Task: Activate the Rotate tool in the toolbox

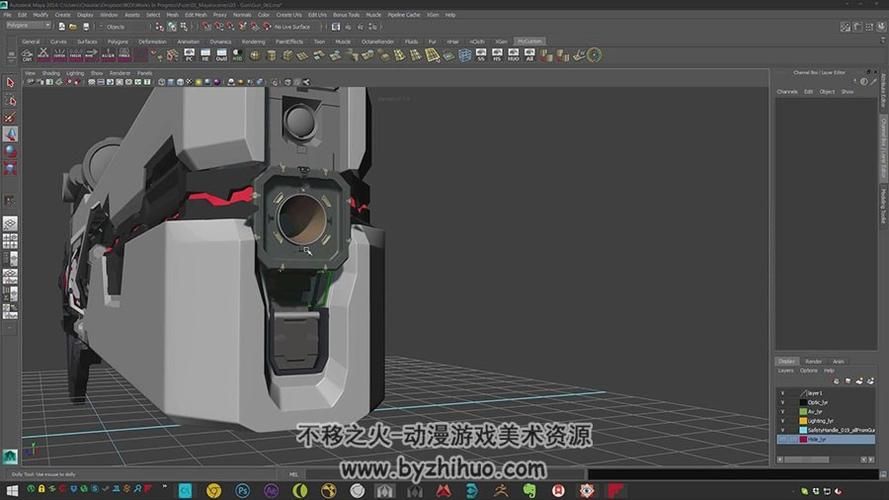Action: pyautogui.click(x=10, y=151)
